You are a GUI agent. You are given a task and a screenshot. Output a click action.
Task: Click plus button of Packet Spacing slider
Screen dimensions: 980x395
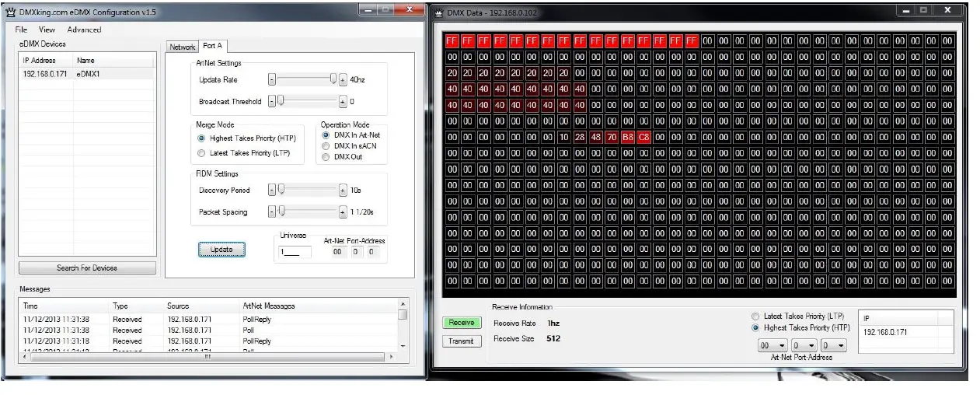pos(343,211)
